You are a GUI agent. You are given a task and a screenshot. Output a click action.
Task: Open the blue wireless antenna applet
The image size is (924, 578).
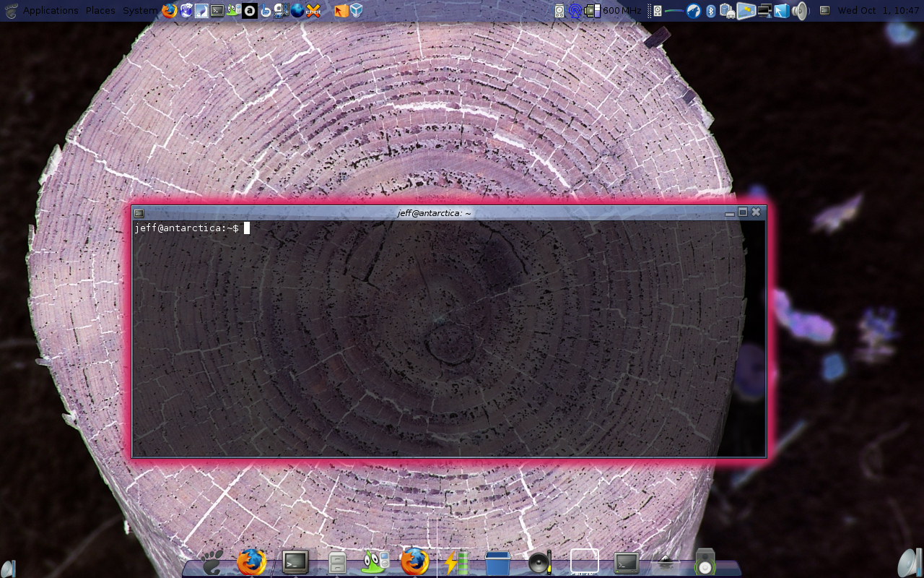pyautogui.click(x=575, y=11)
